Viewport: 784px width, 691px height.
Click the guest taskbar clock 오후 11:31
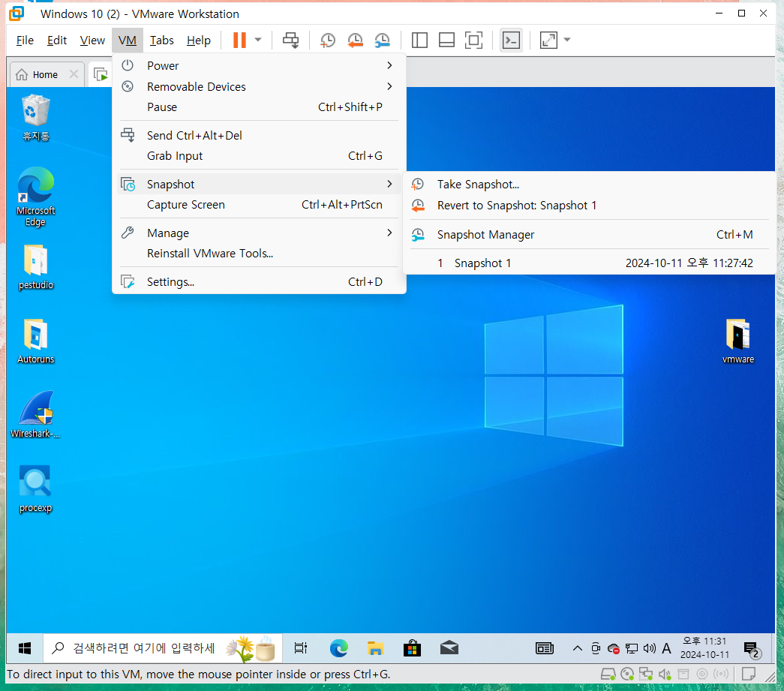point(704,648)
